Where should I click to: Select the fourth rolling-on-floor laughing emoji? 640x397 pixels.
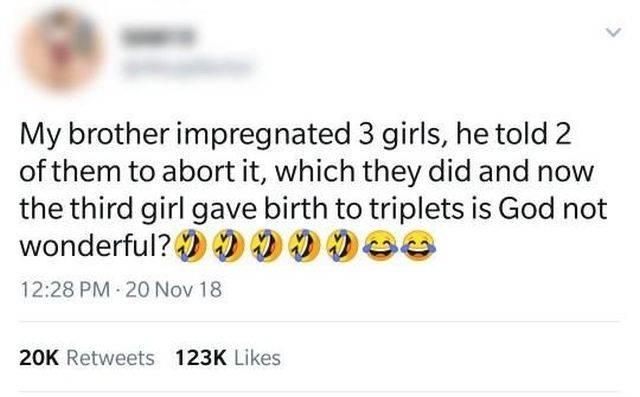click(304, 246)
